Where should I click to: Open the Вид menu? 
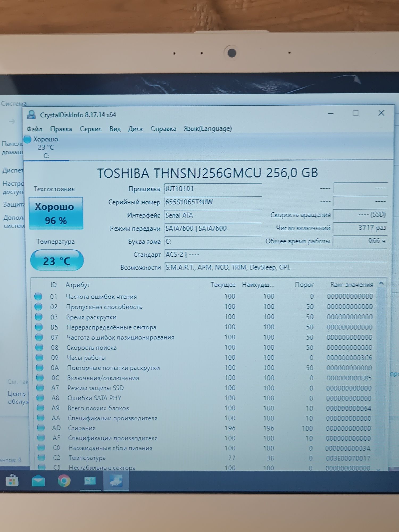(115, 129)
